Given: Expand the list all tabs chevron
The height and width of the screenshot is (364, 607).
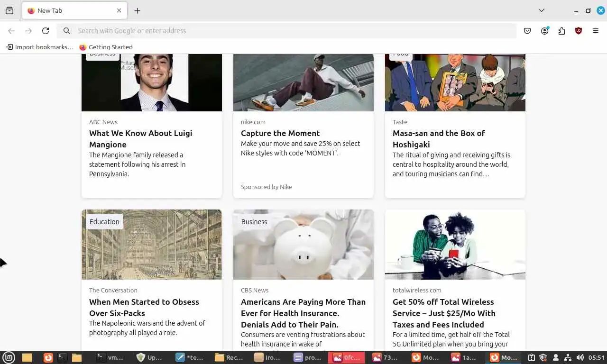Looking at the screenshot, I should click(x=541, y=10).
